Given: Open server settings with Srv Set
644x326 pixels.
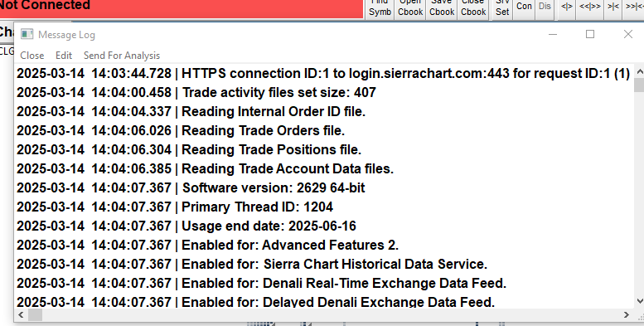Looking at the screenshot, I should point(502,8).
